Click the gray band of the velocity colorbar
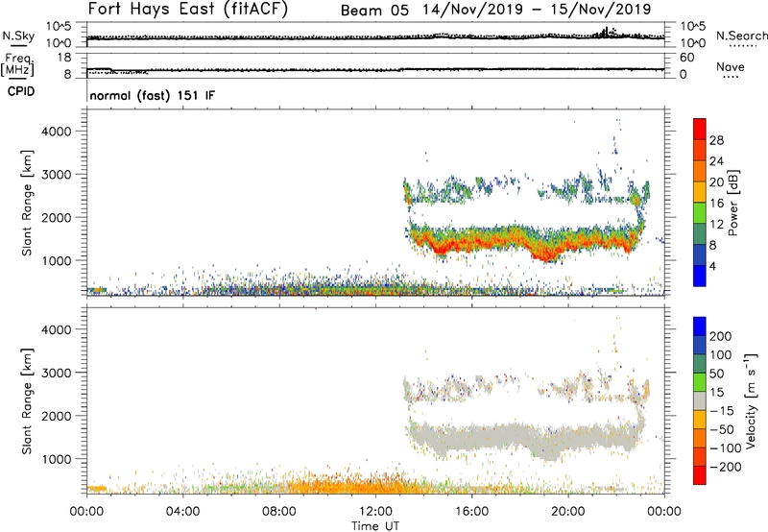Screen dimensions: 768x532 (700, 400)
